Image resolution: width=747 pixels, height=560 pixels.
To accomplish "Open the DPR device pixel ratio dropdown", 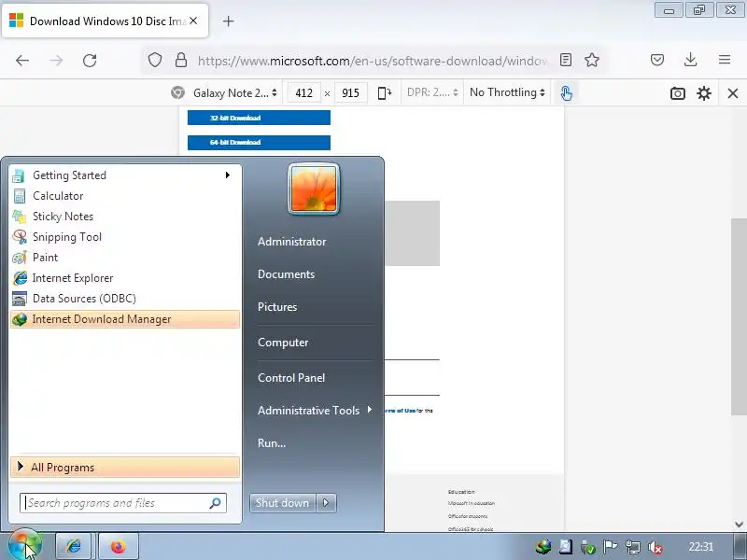I will [432, 92].
